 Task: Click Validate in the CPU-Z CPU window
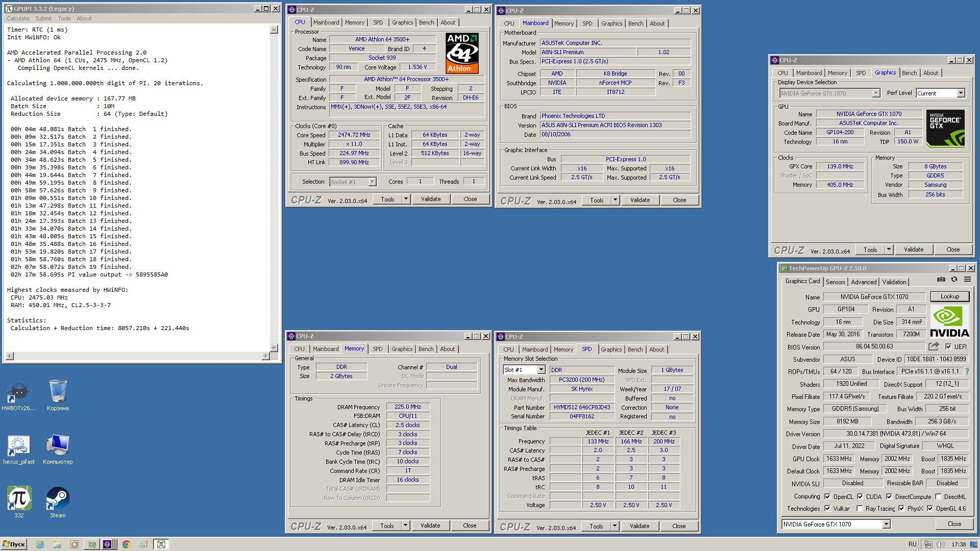point(431,199)
